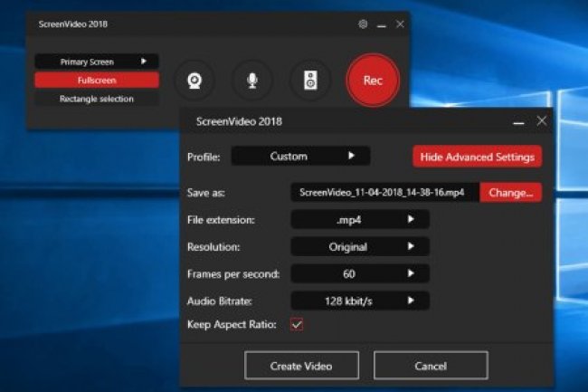Viewport: 588px width, 392px height.
Task: Click the Save as filename field
Action: click(384, 193)
